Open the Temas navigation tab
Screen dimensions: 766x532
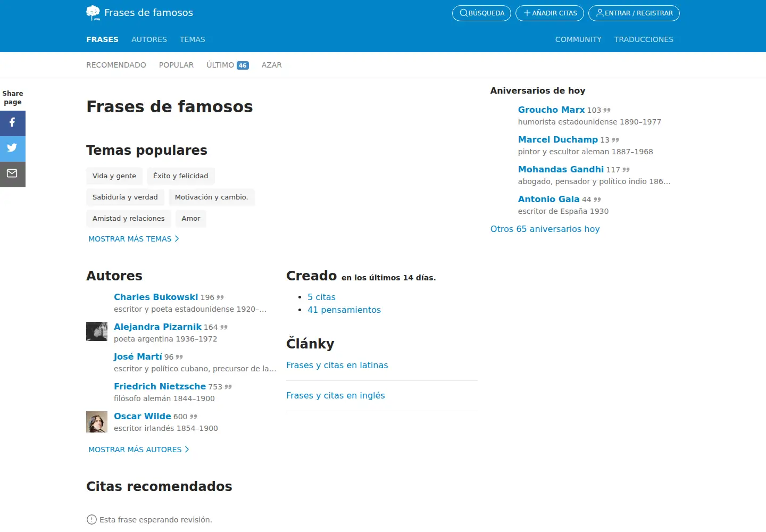click(192, 39)
